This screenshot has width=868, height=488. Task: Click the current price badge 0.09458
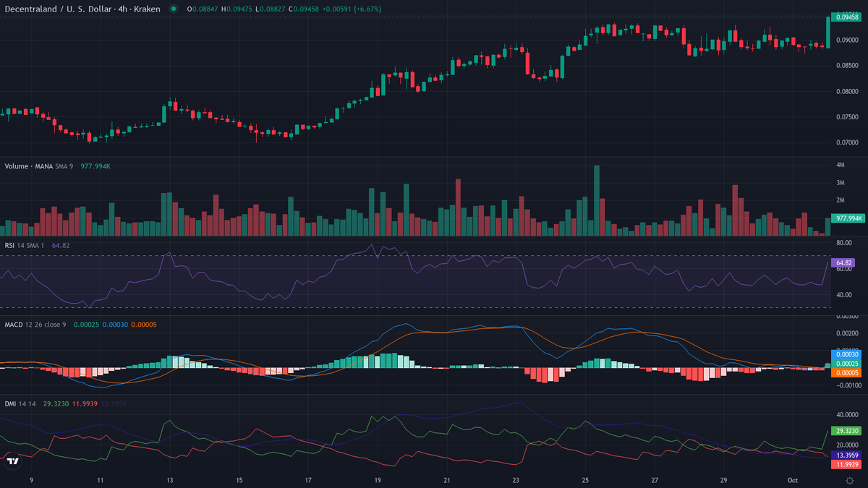[848, 17]
